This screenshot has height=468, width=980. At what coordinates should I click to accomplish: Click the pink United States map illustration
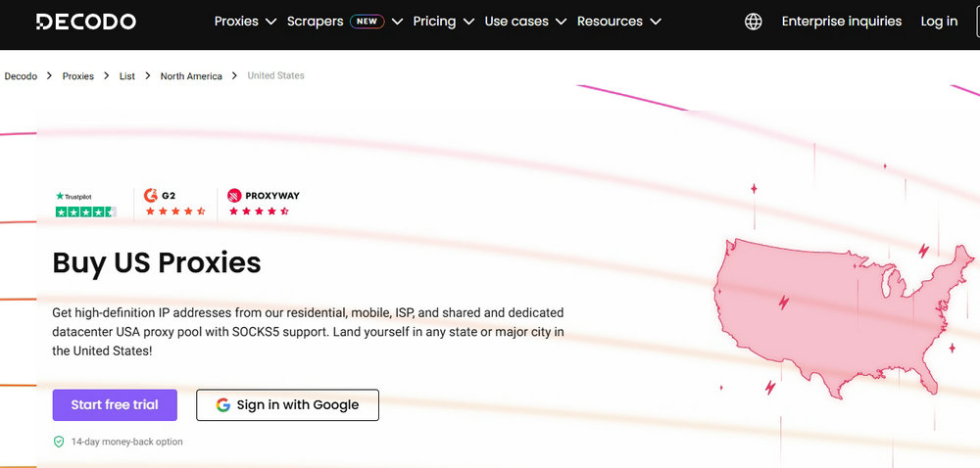tap(843, 317)
